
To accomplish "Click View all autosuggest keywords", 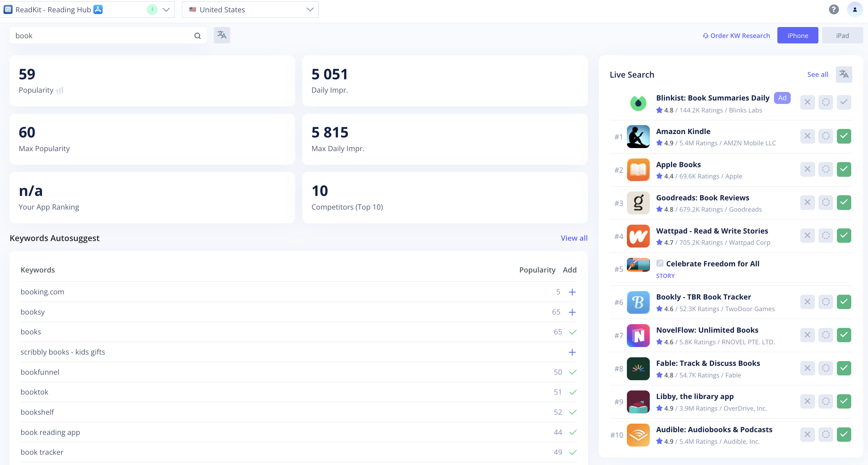I will [x=574, y=238].
